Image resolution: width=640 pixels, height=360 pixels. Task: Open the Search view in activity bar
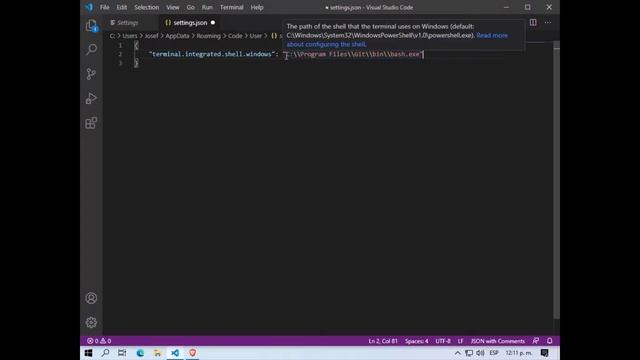pos(91,49)
